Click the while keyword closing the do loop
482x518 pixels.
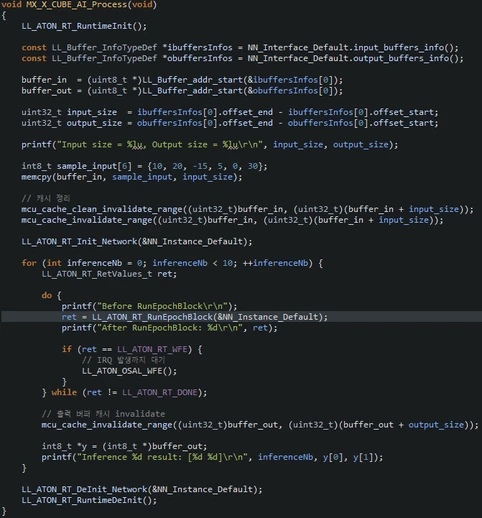point(64,392)
